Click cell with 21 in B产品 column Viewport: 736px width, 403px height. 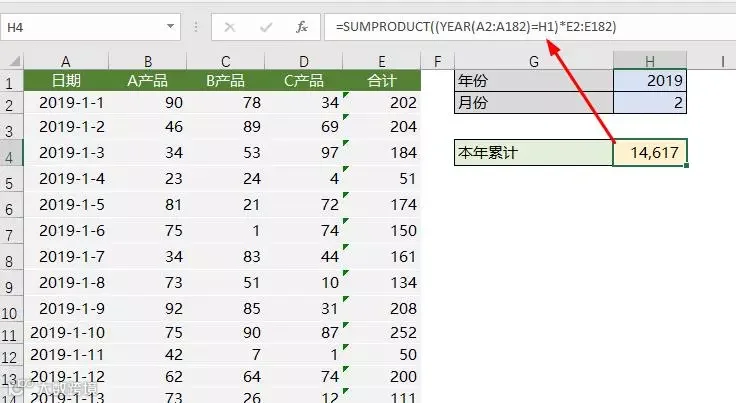pos(226,205)
